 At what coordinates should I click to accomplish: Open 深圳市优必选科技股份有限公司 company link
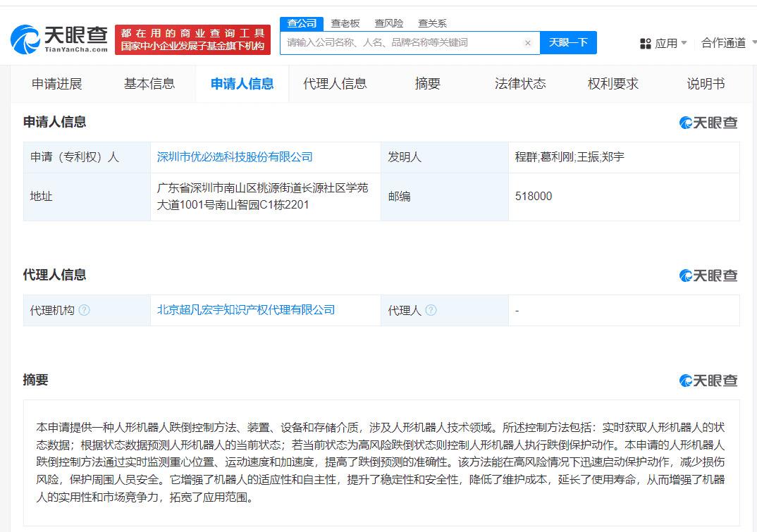click(x=235, y=157)
